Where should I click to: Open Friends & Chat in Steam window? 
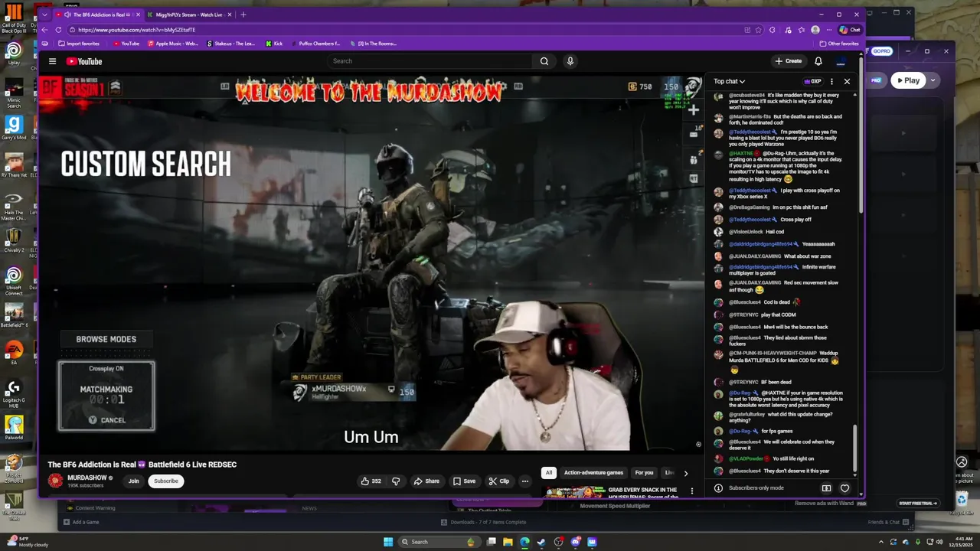[x=888, y=522]
